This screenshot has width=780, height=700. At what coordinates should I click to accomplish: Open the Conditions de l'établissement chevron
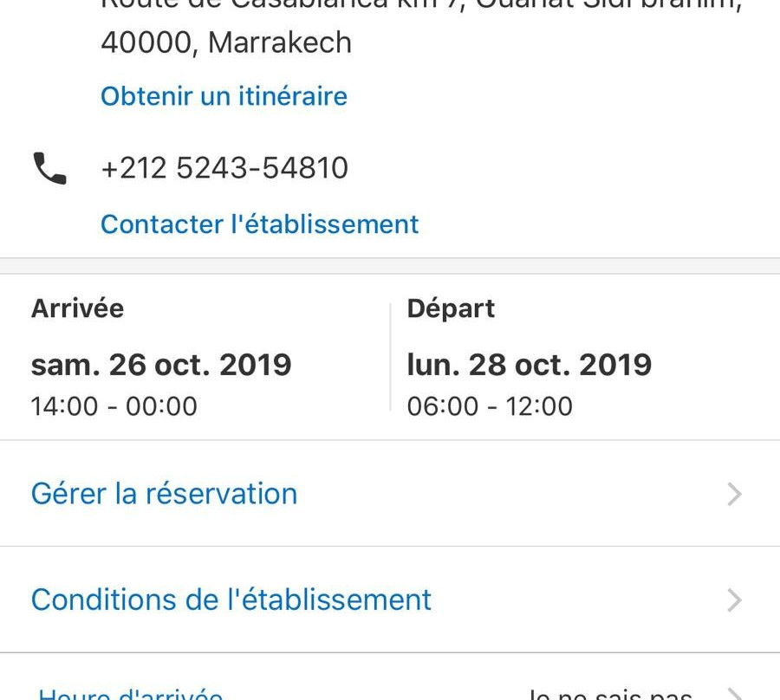tap(734, 600)
